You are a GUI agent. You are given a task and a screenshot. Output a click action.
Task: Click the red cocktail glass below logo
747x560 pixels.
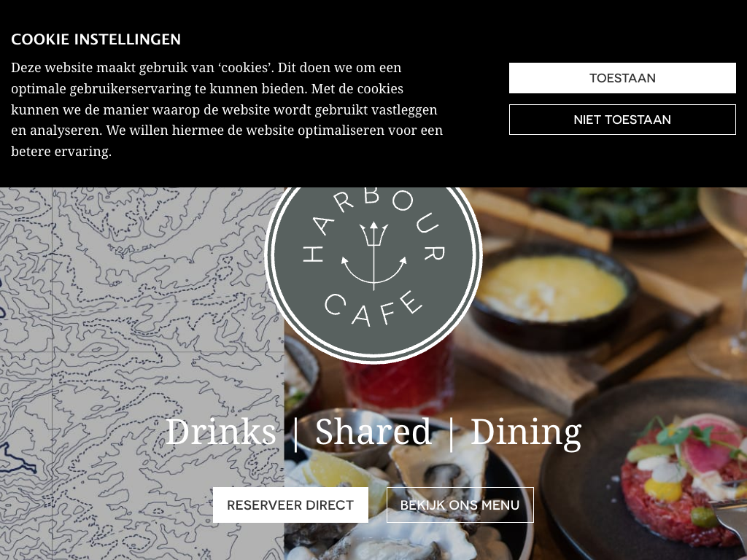(398, 381)
